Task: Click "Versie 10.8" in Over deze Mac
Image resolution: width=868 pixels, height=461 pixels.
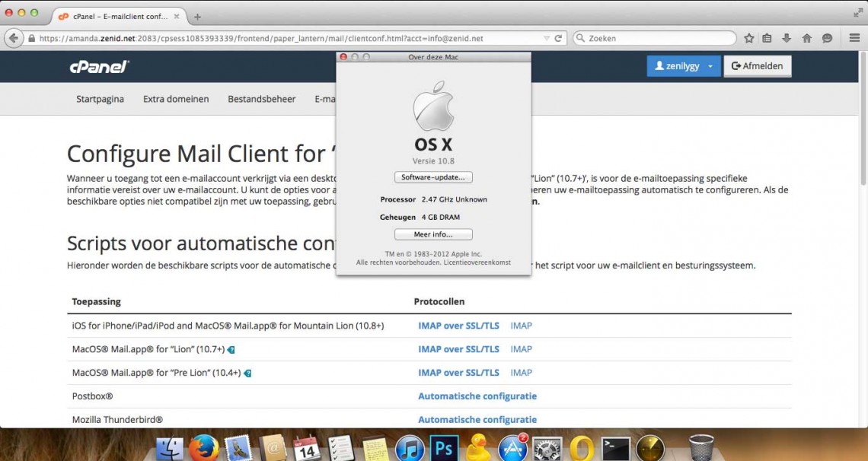Action: 433,161
